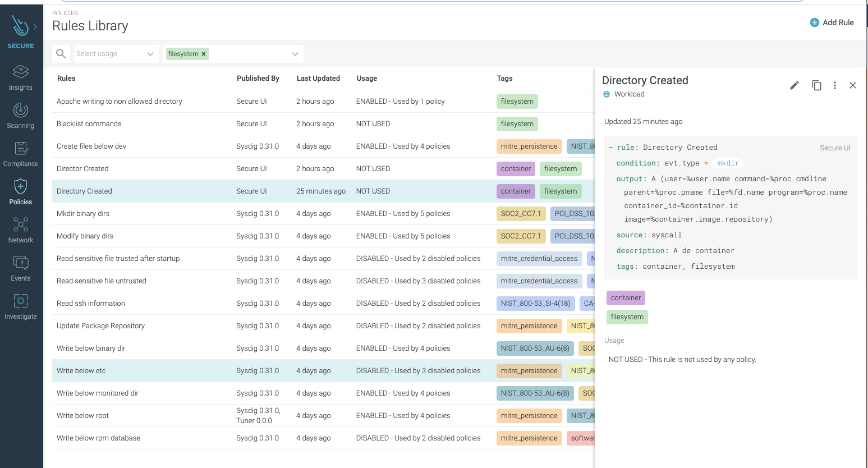
Task: Sort by Last Updated column header
Action: [318, 79]
